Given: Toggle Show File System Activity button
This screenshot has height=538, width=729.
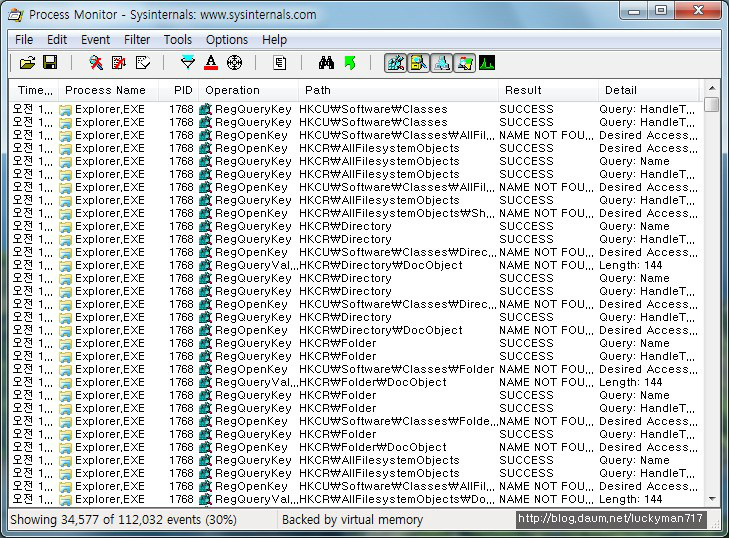Looking at the screenshot, I should [x=418, y=63].
